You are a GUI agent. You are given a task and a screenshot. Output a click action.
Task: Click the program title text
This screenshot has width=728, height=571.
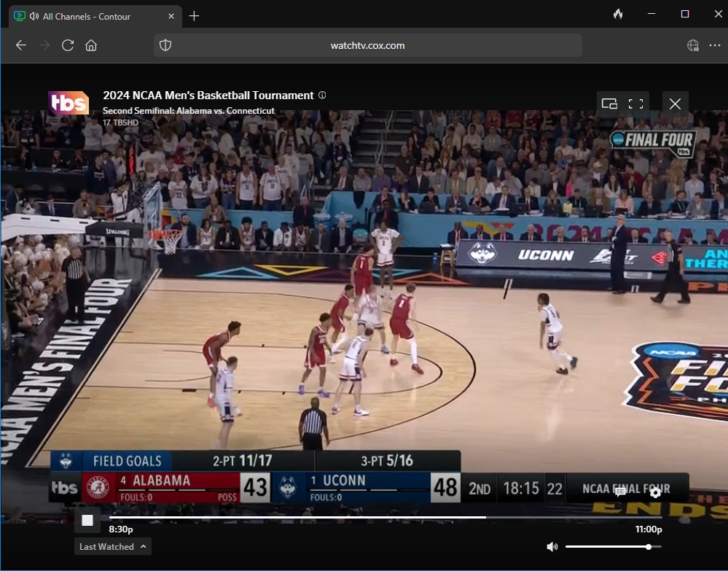click(x=208, y=96)
